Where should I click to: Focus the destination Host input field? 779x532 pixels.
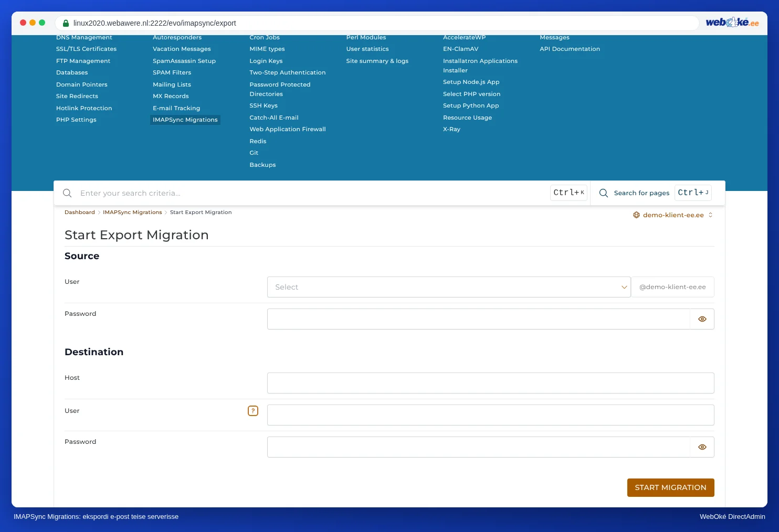[491, 383]
